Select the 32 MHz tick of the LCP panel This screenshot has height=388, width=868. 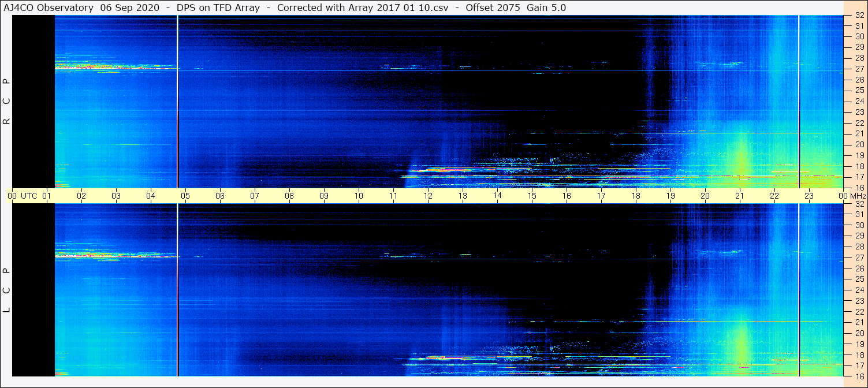(x=859, y=204)
